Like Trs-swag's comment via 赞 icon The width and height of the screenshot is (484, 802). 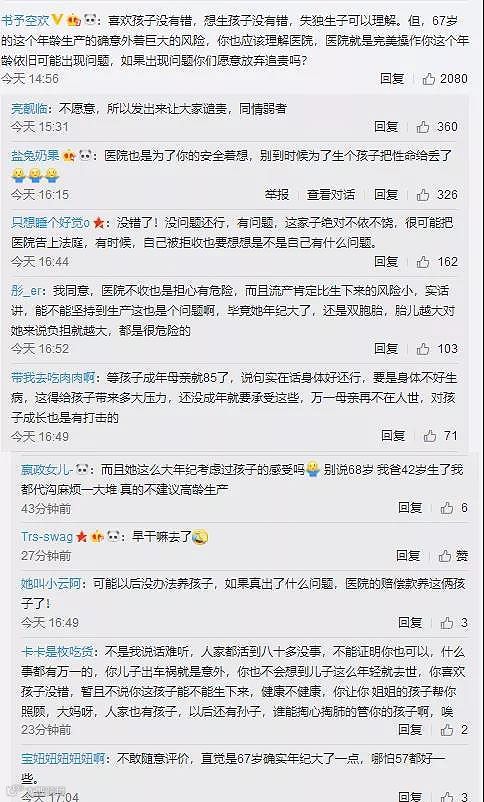click(x=447, y=555)
